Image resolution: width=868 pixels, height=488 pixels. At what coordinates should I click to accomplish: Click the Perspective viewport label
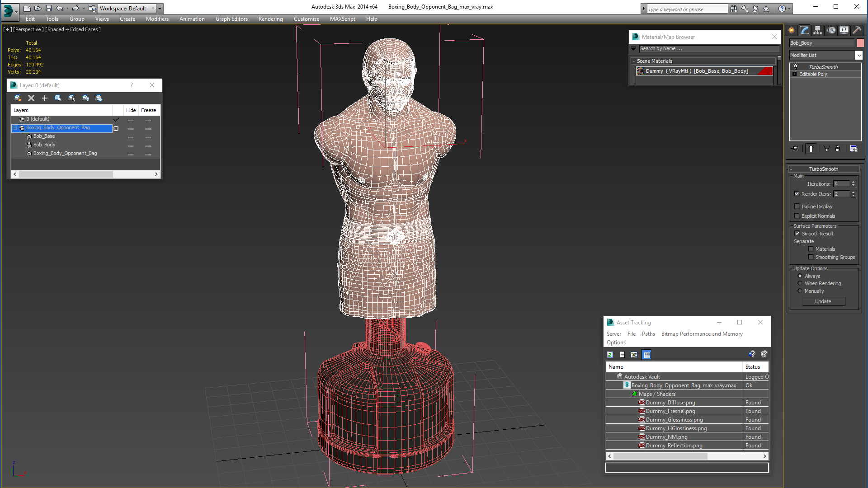coord(28,29)
